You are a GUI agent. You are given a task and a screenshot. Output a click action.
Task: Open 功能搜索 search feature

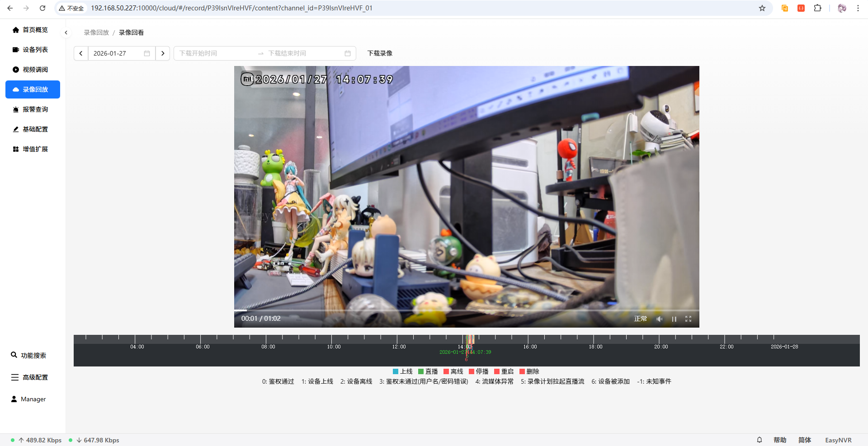pyautogui.click(x=33, y=356)
